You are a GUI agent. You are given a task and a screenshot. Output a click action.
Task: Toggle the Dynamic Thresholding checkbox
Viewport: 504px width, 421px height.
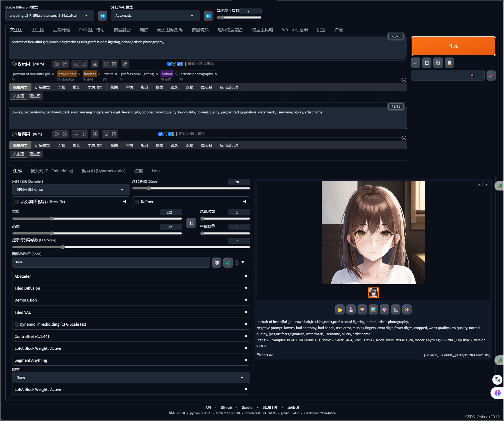pyautogui.click(x=17, y=325)
